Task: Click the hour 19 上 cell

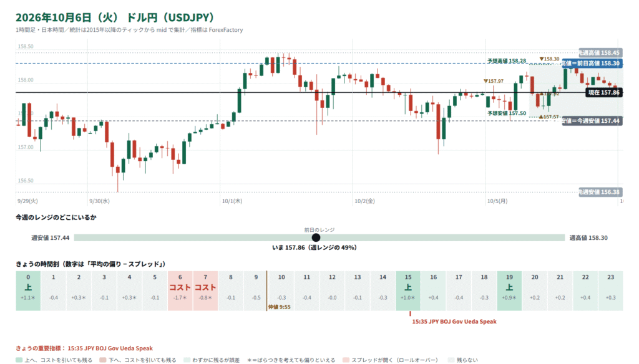Action: point(509,290)
